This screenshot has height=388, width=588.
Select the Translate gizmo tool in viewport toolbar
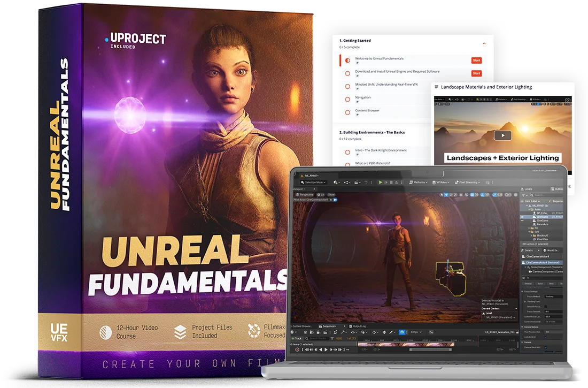point(446,195)
